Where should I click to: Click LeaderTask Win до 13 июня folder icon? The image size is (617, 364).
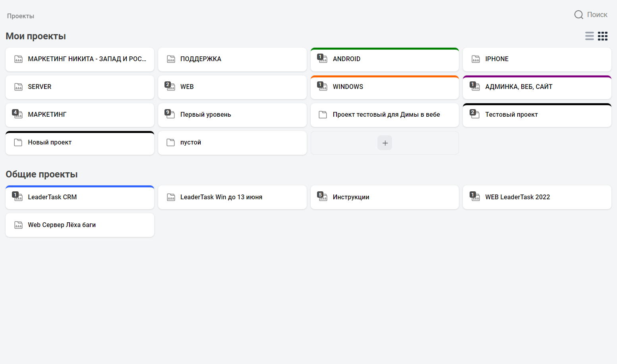click(171, 197)
